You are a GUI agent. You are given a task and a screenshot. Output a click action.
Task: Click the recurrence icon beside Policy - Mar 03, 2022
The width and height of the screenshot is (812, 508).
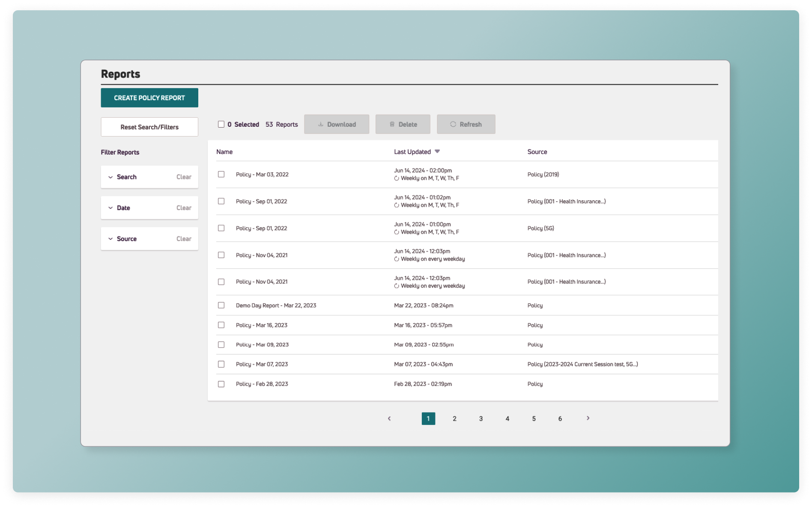point(397,178)
